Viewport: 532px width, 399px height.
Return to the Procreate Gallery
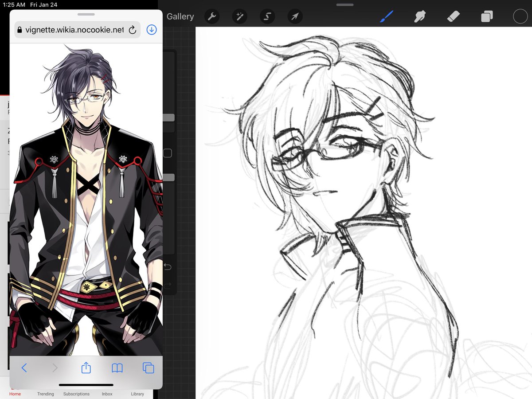pos(180,16)
